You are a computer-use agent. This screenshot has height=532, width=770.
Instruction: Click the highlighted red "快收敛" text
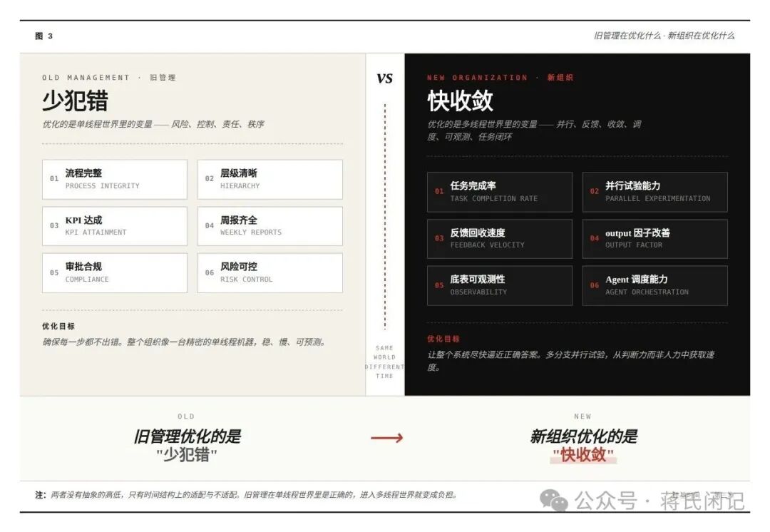(583, 455)
